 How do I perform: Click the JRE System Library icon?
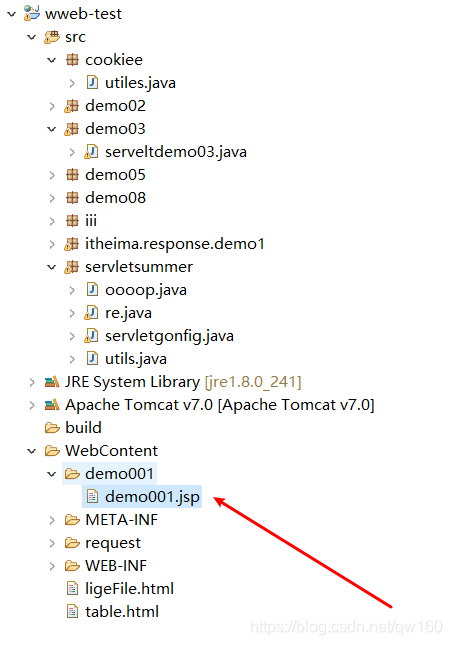tap(52, 382)
